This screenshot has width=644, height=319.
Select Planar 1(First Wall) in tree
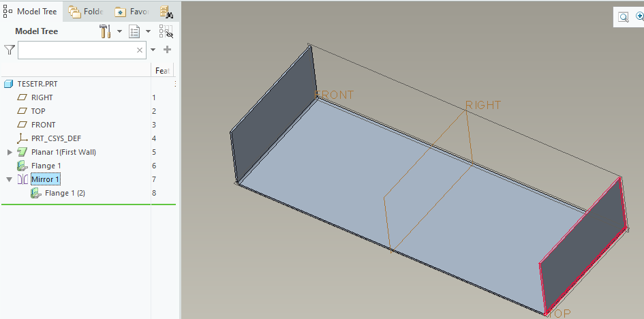63,152
